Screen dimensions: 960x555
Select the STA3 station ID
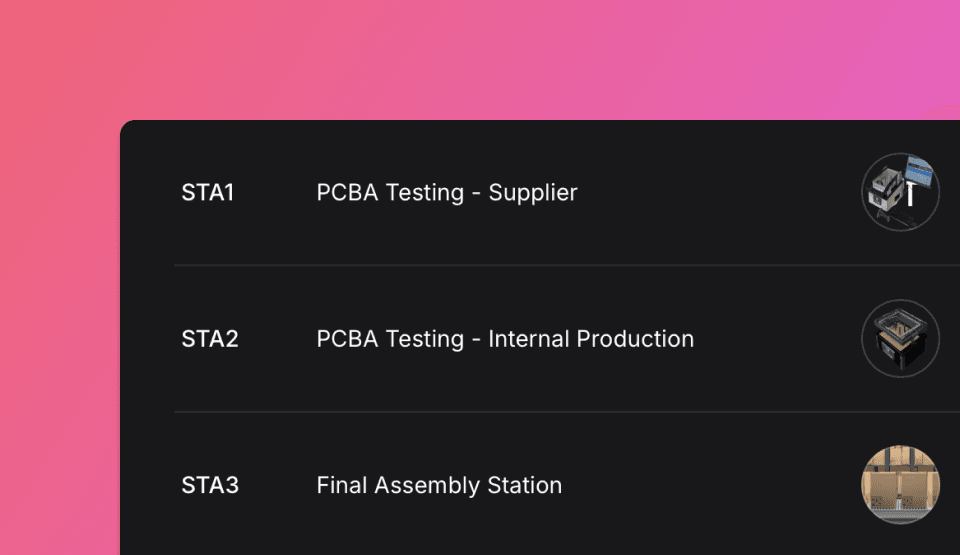pyautogui.click(x=210, y=486)
